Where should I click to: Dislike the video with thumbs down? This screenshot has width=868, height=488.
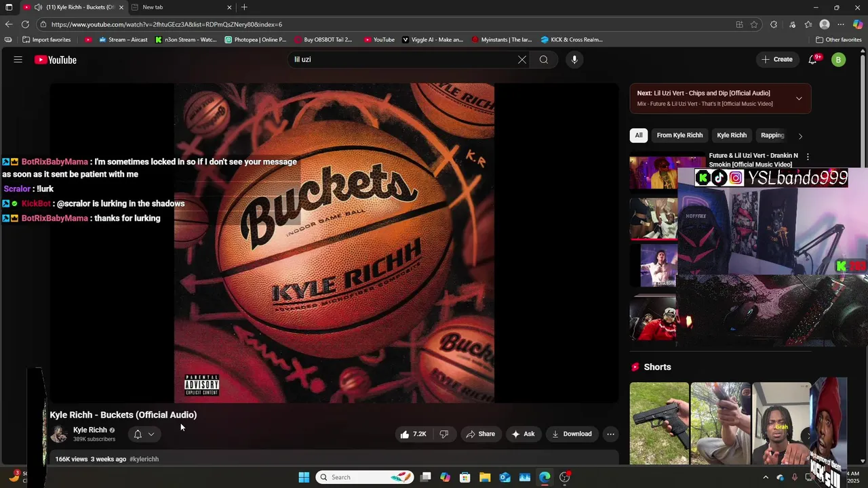click(444, 434)
